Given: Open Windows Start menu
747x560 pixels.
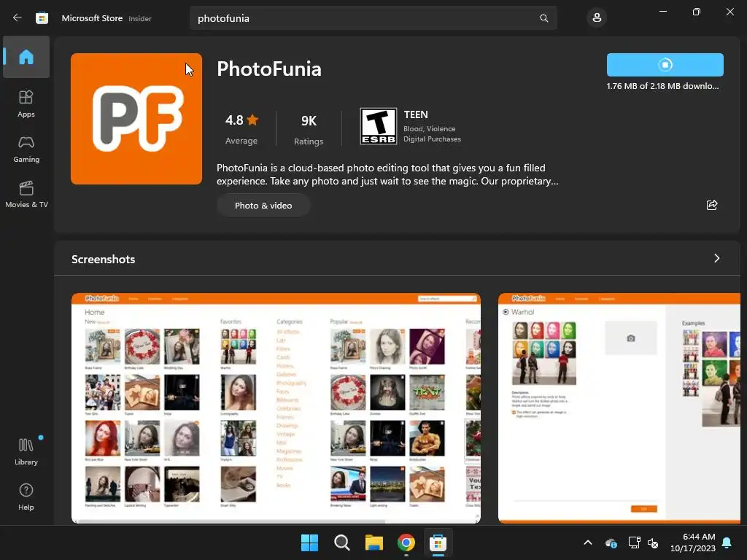Looking at the screenshot, I should [309, 542].
